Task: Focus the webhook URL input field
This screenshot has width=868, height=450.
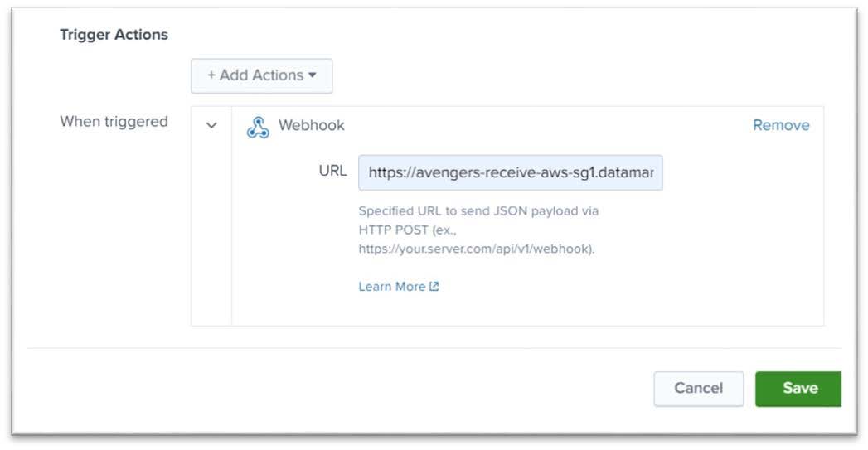Action: [x=511, y=172]
